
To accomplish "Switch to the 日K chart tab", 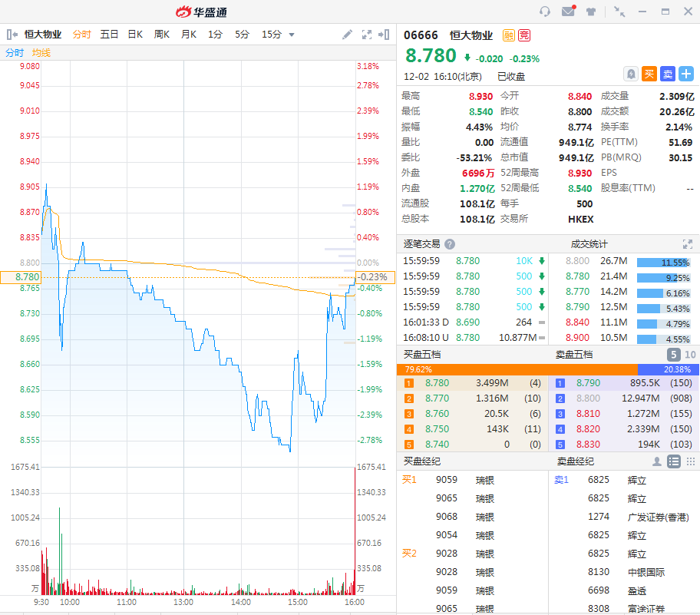I will (x=135, y=35).
